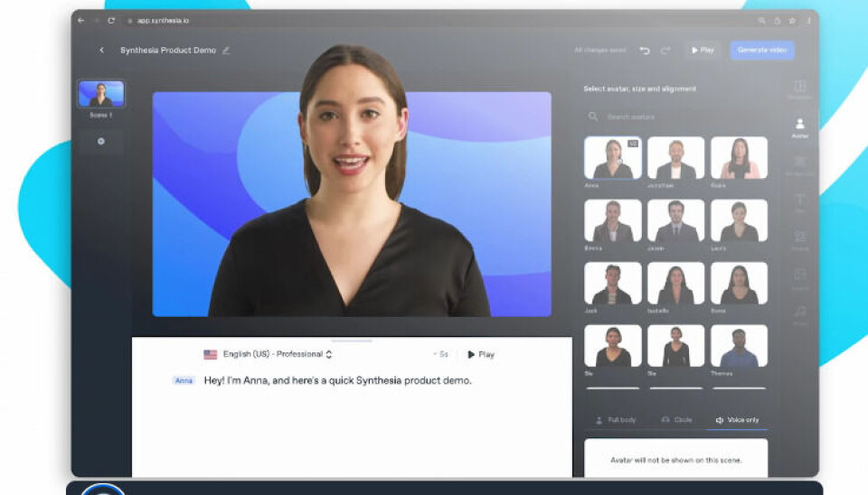Play the video preview in header

point(703,51)
